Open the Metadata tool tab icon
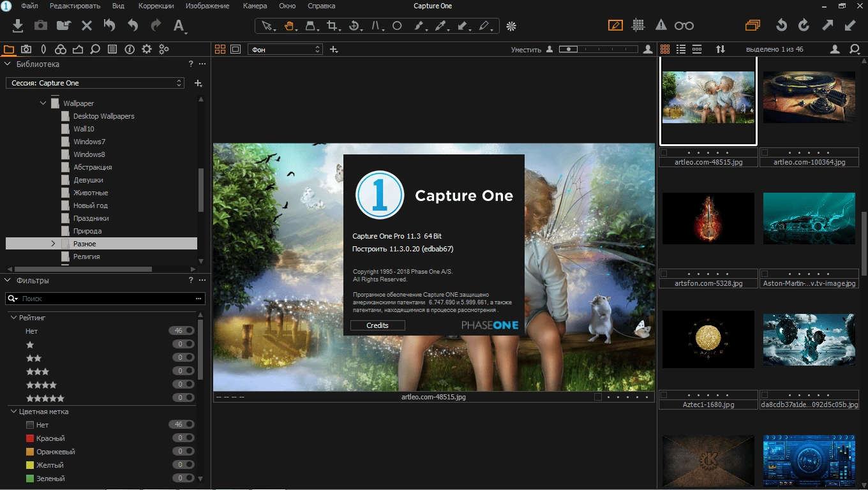 (130, 49)
